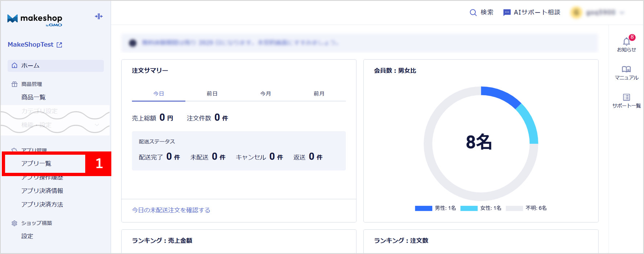Click 今日の未配送注文を確認する link

[x=171, y=210]
